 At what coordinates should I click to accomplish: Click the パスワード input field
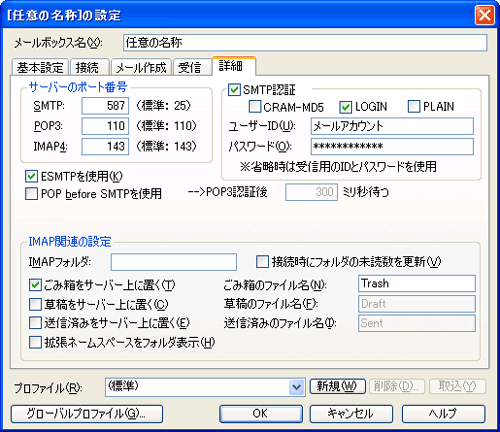[x=392, y=146]
